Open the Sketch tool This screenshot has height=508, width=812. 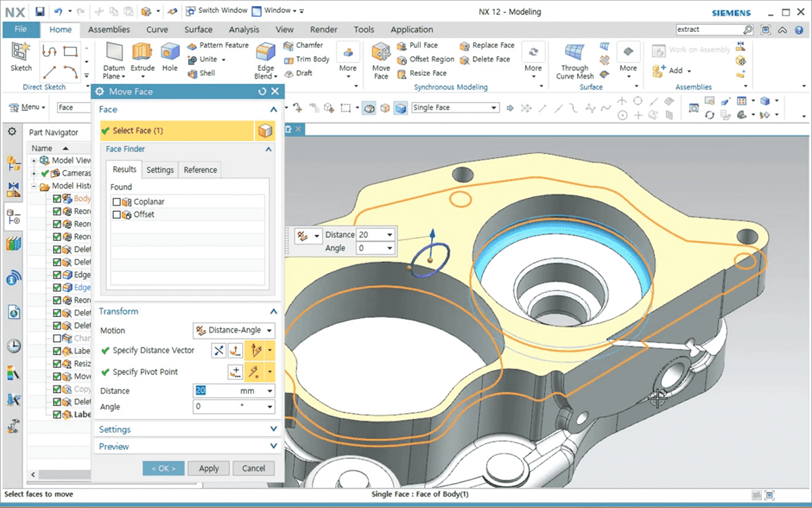tap(21, 57)
